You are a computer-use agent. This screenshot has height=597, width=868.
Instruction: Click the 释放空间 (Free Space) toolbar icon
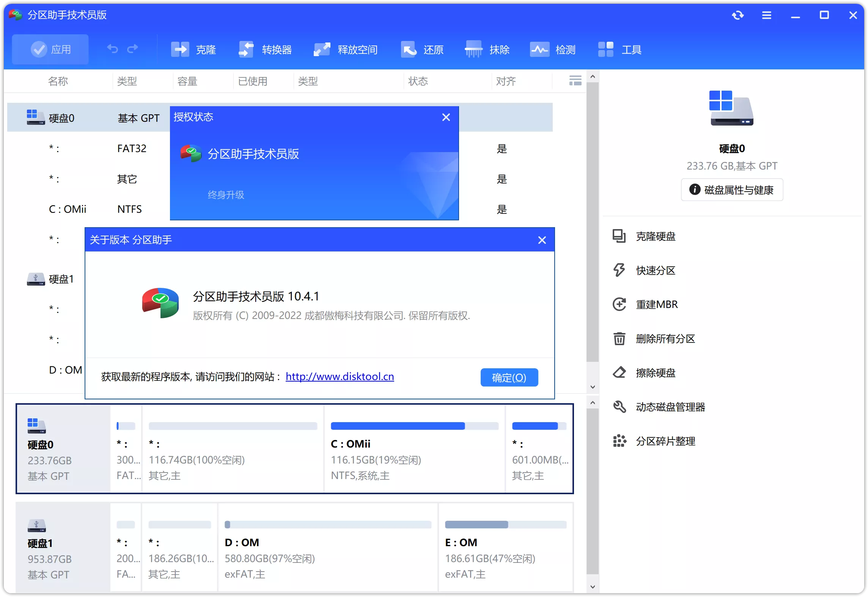(345, 49)
